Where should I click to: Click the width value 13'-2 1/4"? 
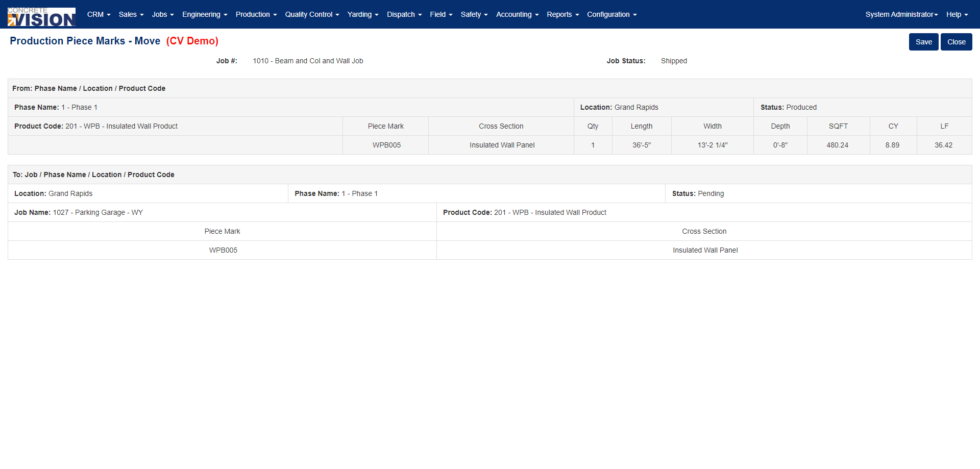[713, 145]
